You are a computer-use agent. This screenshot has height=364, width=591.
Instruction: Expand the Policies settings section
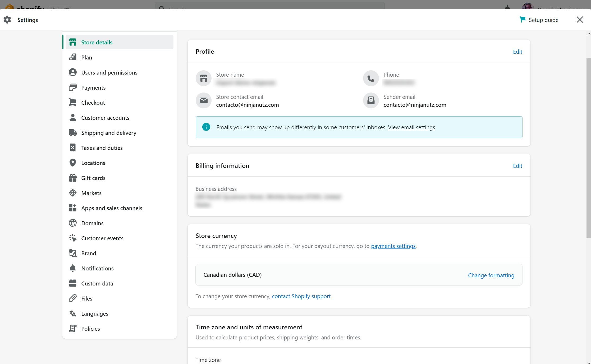[90, 328]
